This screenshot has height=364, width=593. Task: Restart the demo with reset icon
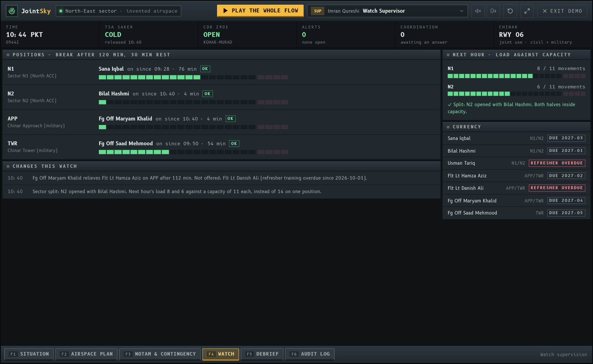pyautogui.click(x=510, y=11)
